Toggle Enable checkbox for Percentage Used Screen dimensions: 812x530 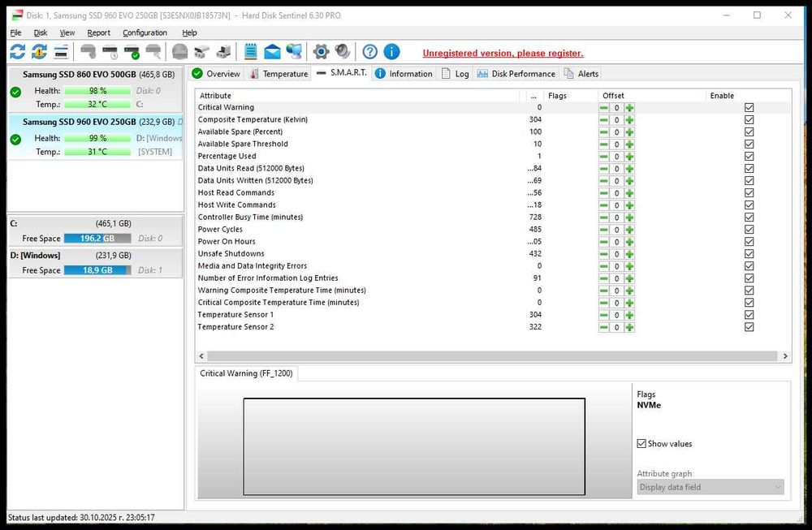749,157
